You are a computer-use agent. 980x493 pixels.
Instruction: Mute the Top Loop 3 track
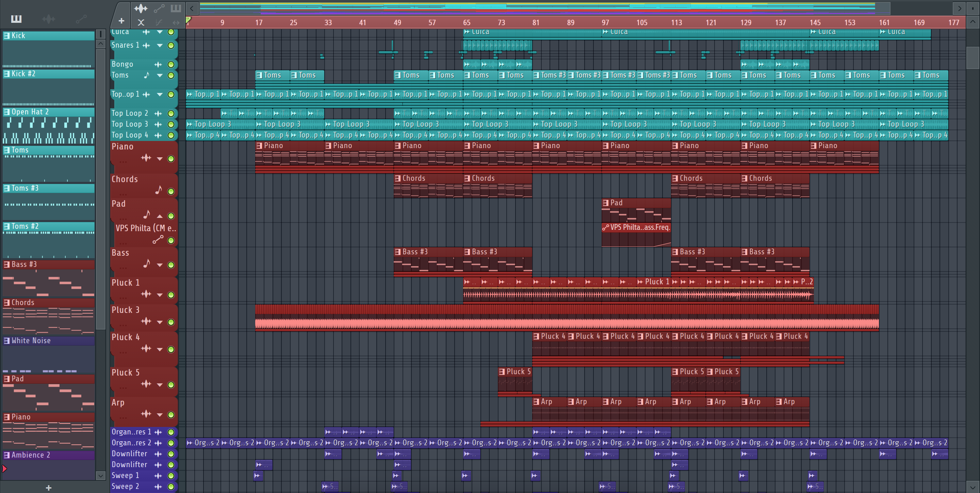pos(171,124)
